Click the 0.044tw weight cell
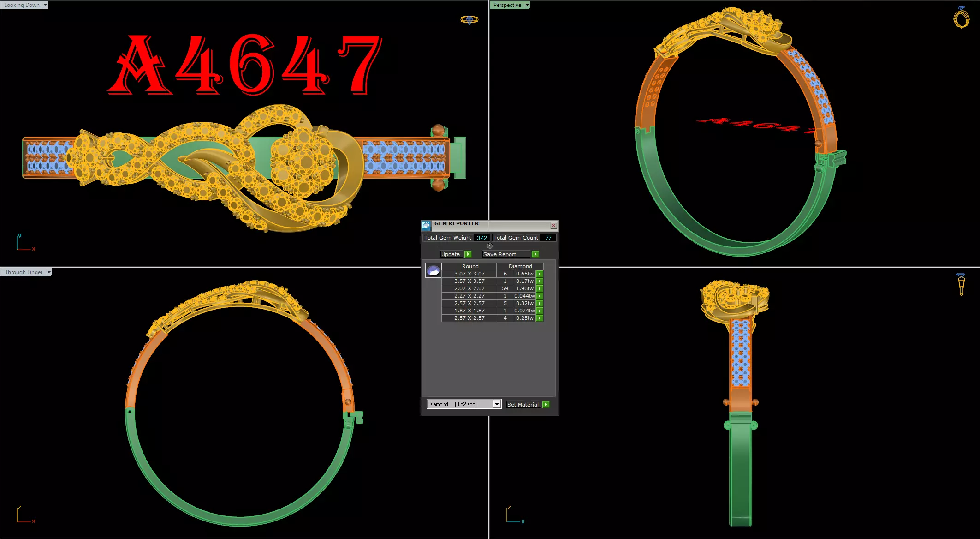The image size is (980, 539). point(524,296)
